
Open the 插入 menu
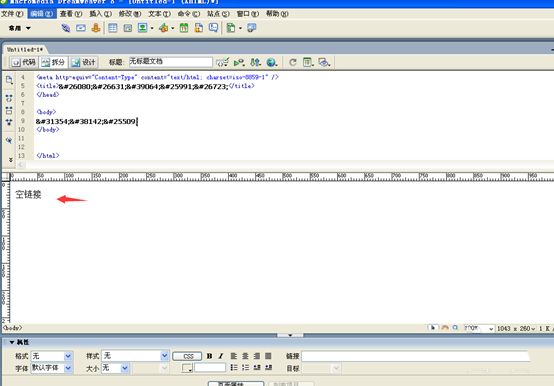[100, 14]
